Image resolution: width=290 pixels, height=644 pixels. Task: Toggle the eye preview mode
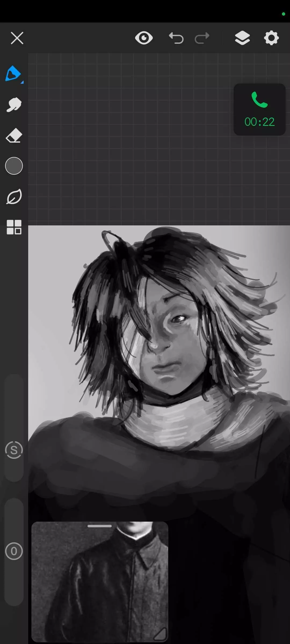144,38
